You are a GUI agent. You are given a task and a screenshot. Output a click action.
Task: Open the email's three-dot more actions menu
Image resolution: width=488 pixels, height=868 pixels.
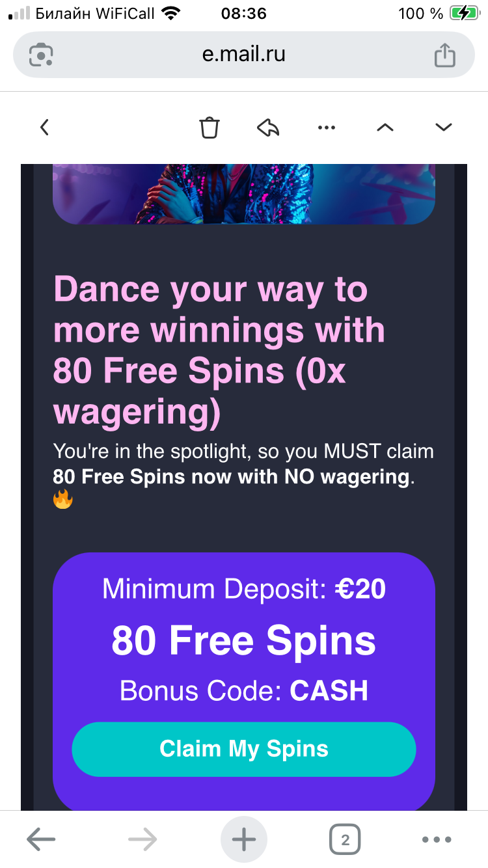click(x=327, y=128)
